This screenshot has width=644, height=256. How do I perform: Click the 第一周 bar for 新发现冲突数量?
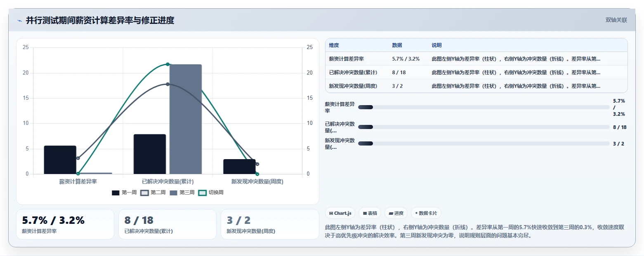point(239,167)
